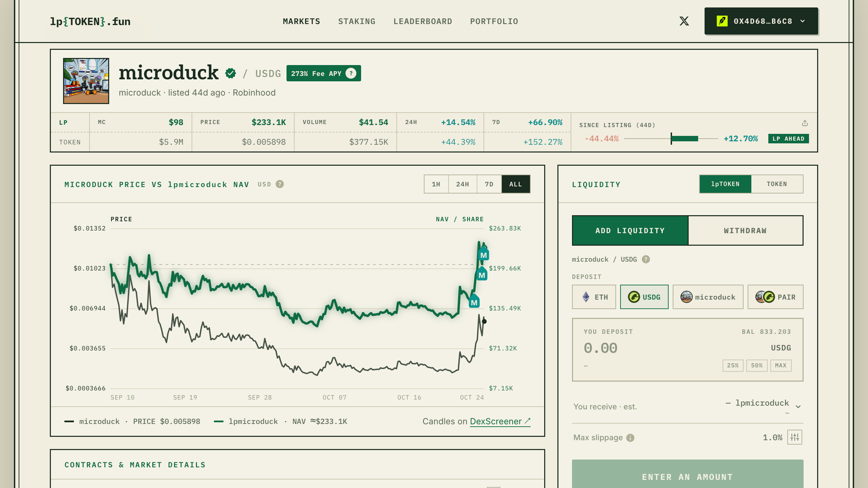Viewport: 868px width, 488px height.
Task: Click the MAX deposit amount button
Action: (781, 365)
